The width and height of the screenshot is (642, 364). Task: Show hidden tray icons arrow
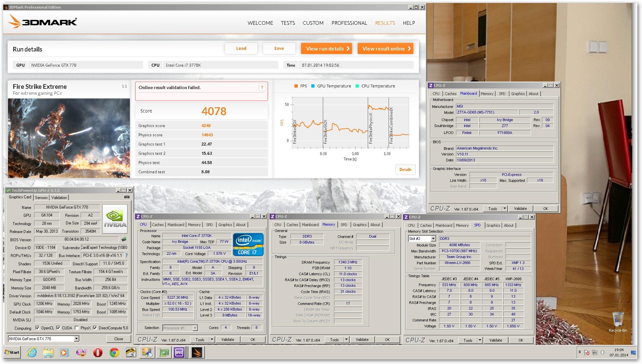pyautogui.click(x=580, y=352)
